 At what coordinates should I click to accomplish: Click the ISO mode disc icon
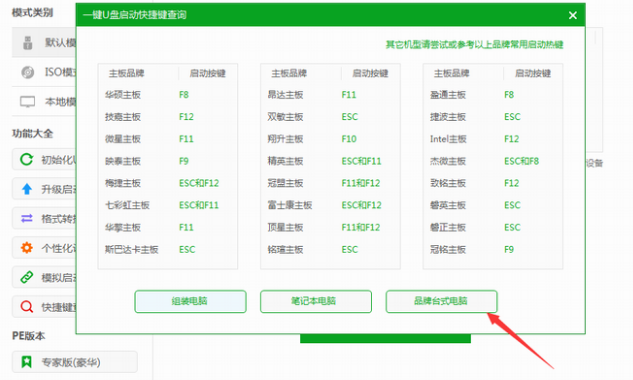click(27, 72)
